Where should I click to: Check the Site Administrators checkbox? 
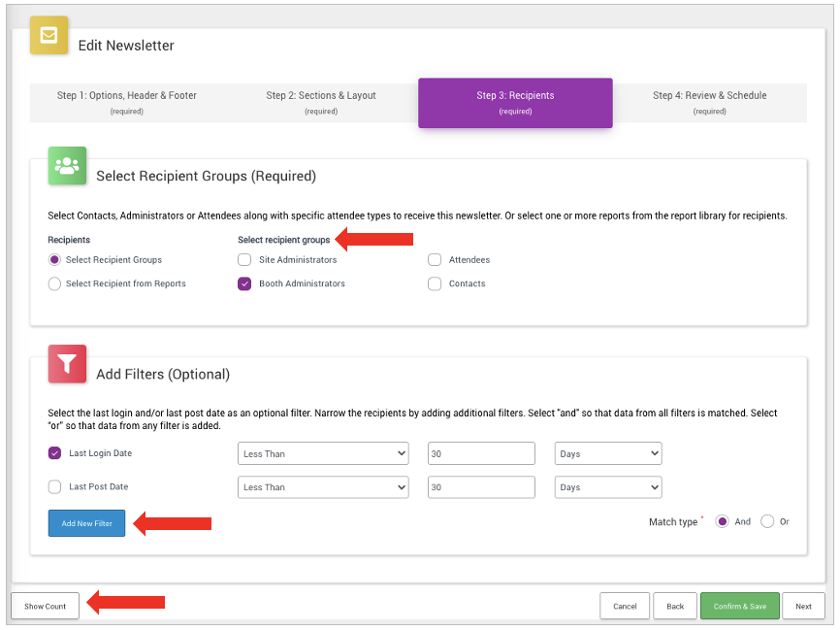click(244, 260)
